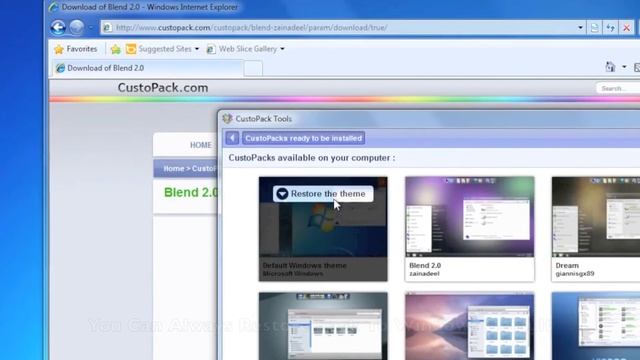
Task: Click the CustoPack.com site logo
Action: (x=163, y=88)
